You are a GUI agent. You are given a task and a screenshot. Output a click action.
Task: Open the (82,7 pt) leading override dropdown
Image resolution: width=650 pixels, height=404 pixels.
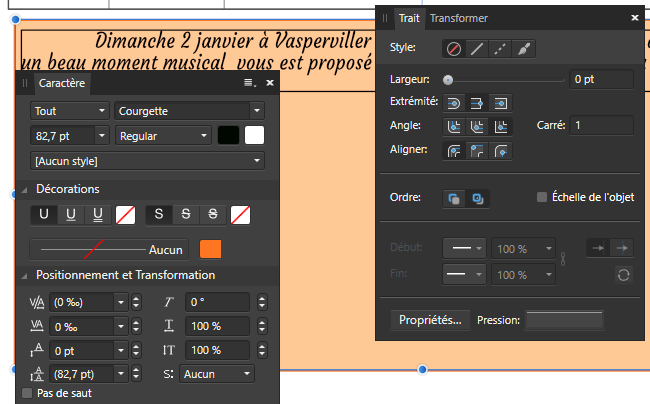[121, 374]
